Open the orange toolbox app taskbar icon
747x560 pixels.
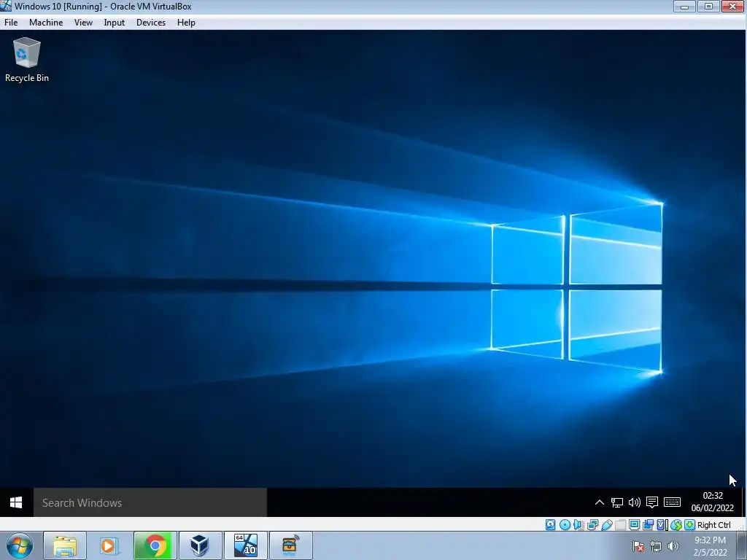[x=290, y=546]
